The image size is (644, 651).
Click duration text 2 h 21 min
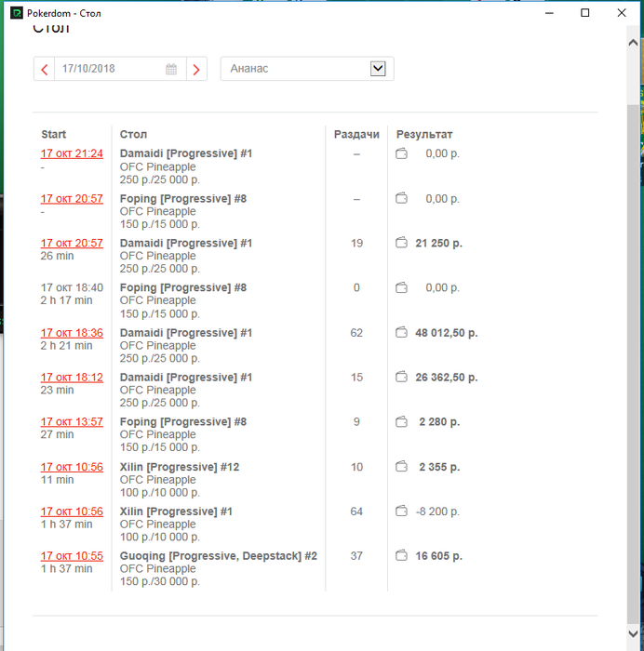66,346
